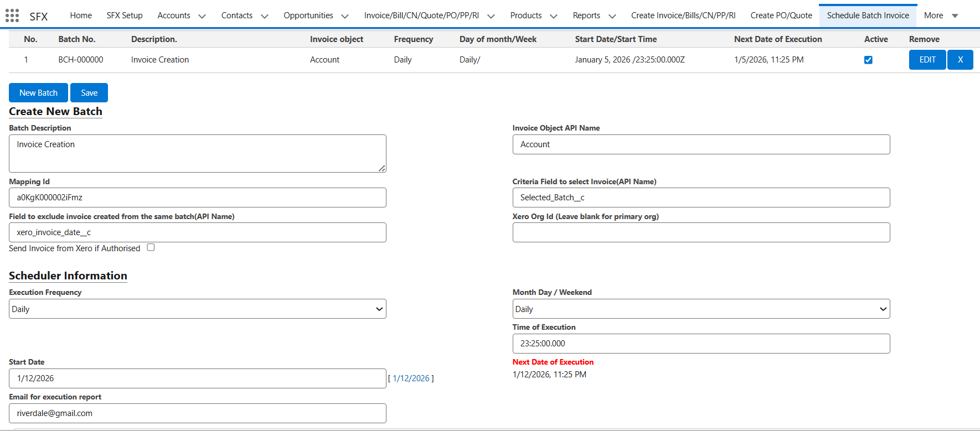Open the Execution Frequency dropdown
The image size is (980, 431).
198,309
